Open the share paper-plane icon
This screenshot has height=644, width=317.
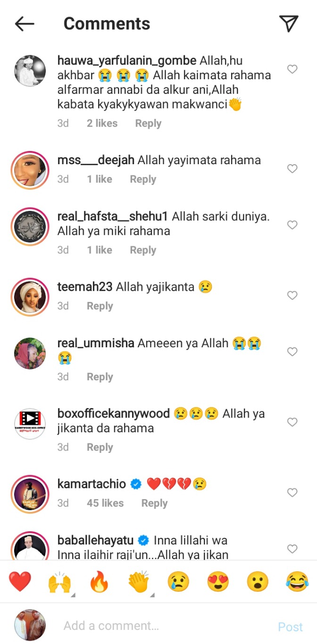click(x=289, y=24)
